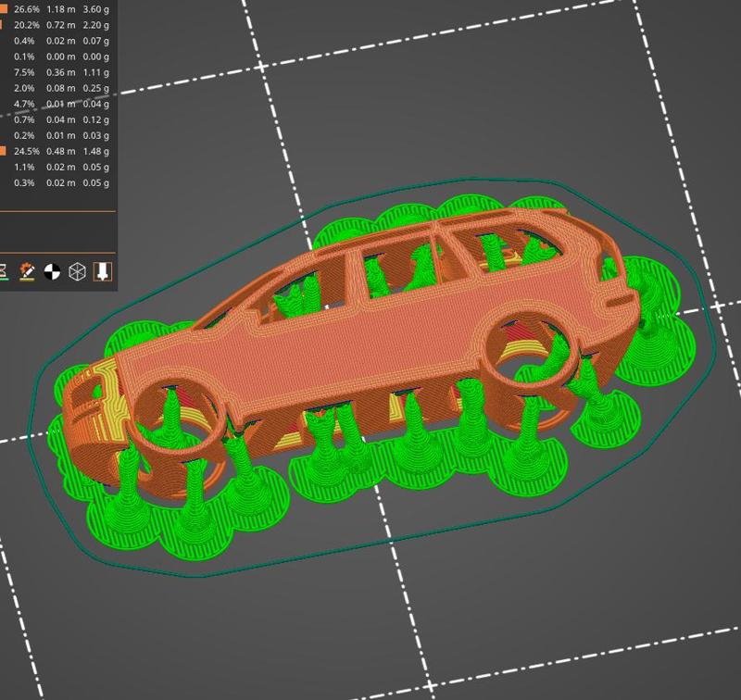Screen dimensions: 741x700
Task: Select the pencil edit icon in the legend toolbar
Action: click(x=26, y=270)
